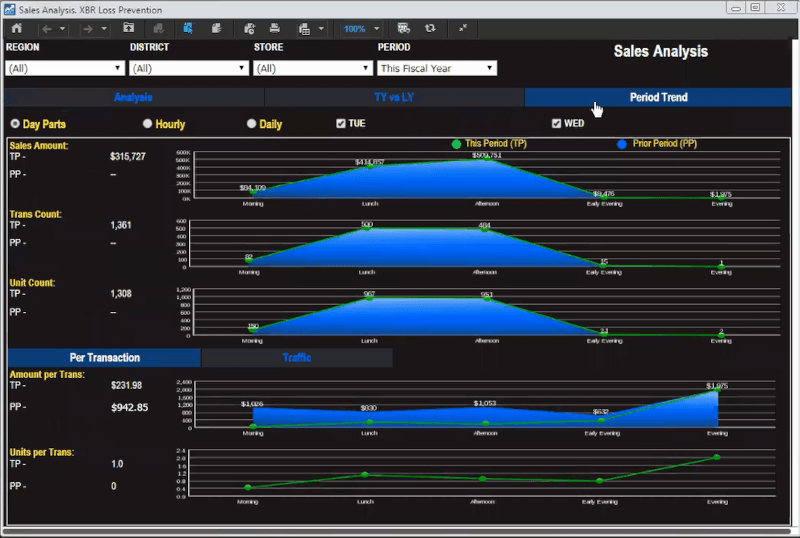
Task: Click the green This Period legend dot
Action: (x=456, y=144)
